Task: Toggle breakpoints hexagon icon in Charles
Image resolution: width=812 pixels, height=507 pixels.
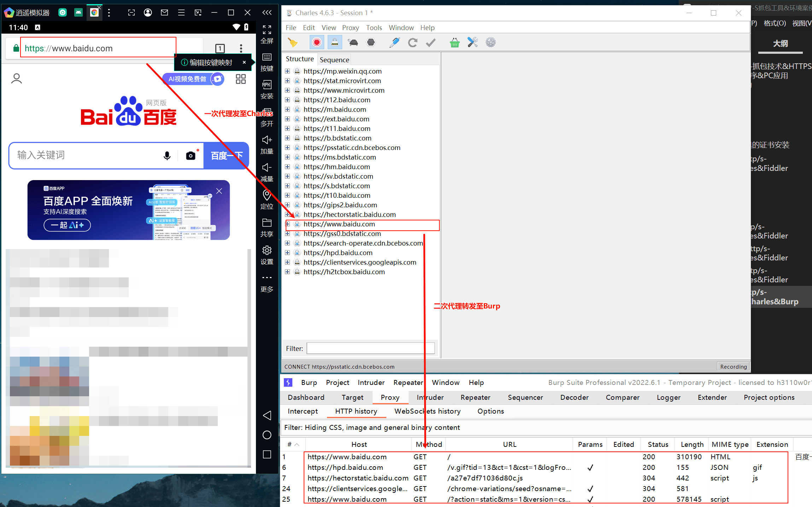Action: point(371,42)
